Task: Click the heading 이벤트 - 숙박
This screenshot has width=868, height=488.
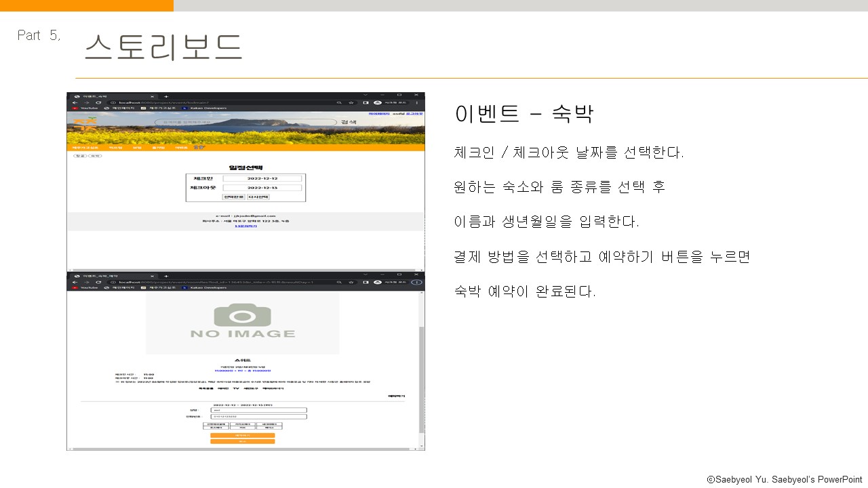Action: 524,114
